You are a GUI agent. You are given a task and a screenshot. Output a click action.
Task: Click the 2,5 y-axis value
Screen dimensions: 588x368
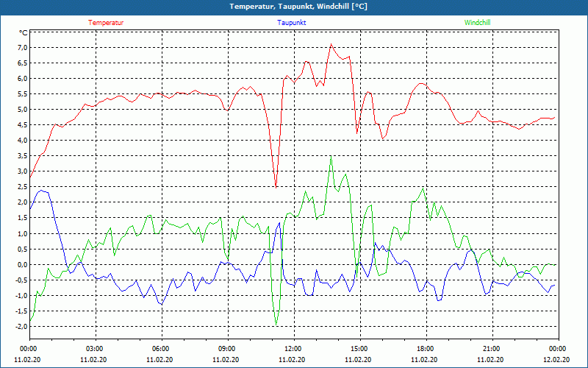[x=22, y=187]
